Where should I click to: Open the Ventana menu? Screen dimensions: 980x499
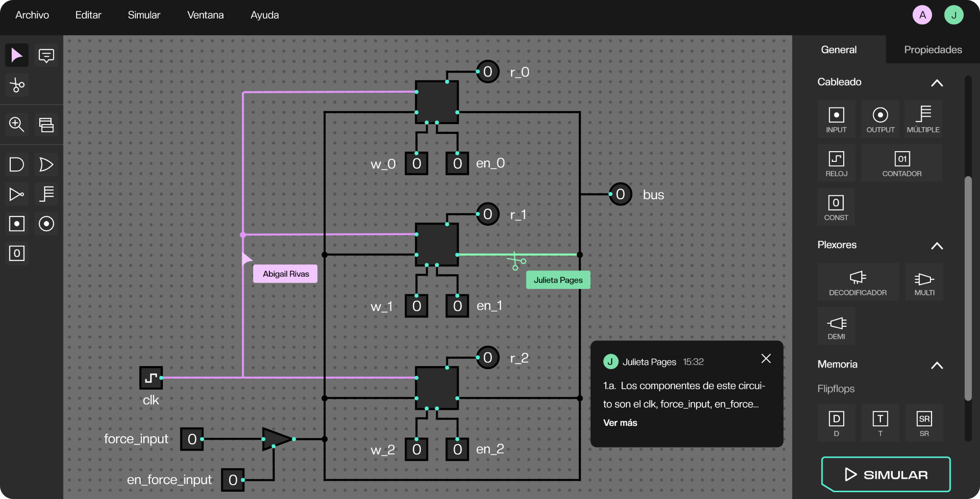point(206,15)
